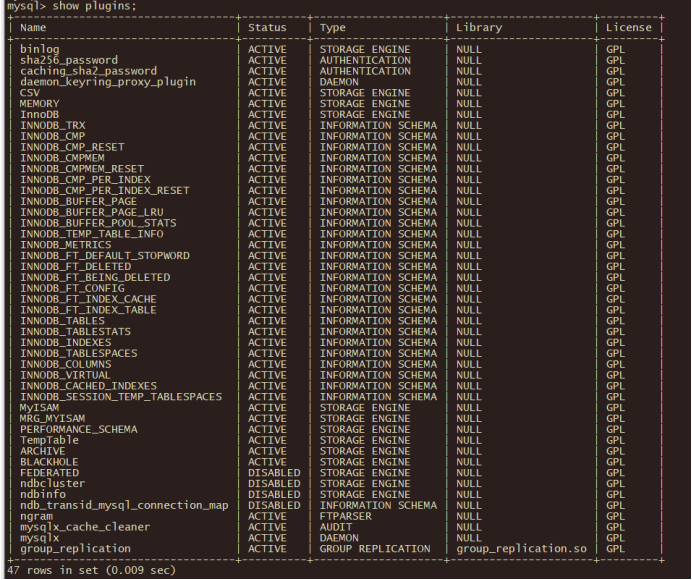Click DAEMON type in mysqlx row

coord(339,538)
